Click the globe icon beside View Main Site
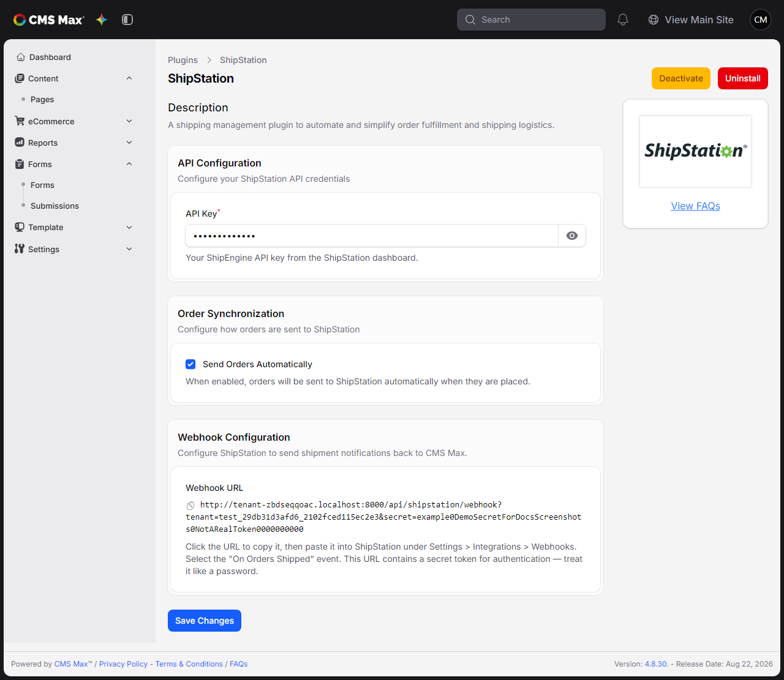Image resolution: width=784 pixels, height=680 pixels. (x=654, y=20)
